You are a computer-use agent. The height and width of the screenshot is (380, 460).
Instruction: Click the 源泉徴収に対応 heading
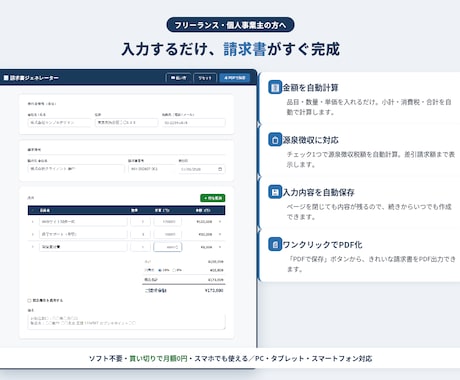pos(310,140)
